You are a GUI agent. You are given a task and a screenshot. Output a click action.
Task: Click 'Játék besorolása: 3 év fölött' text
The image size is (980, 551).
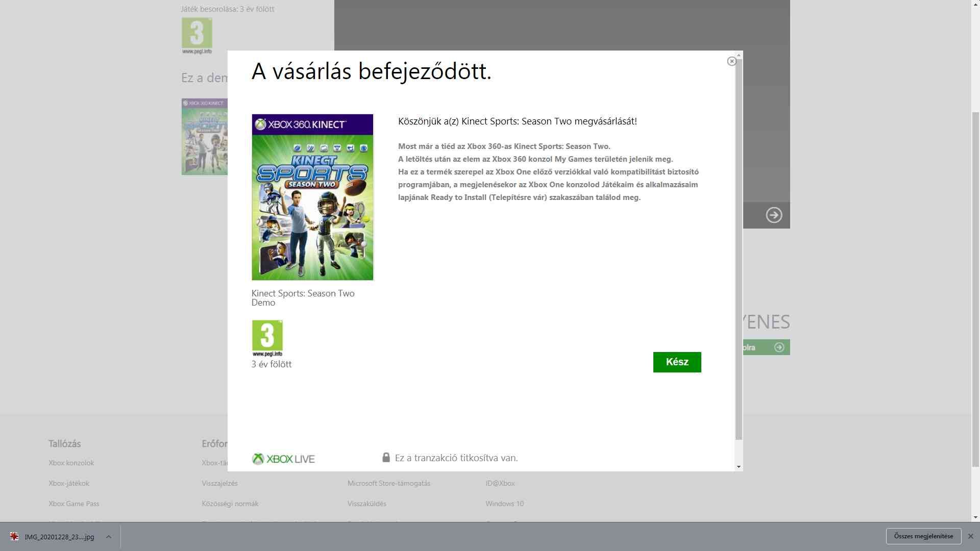228,9
